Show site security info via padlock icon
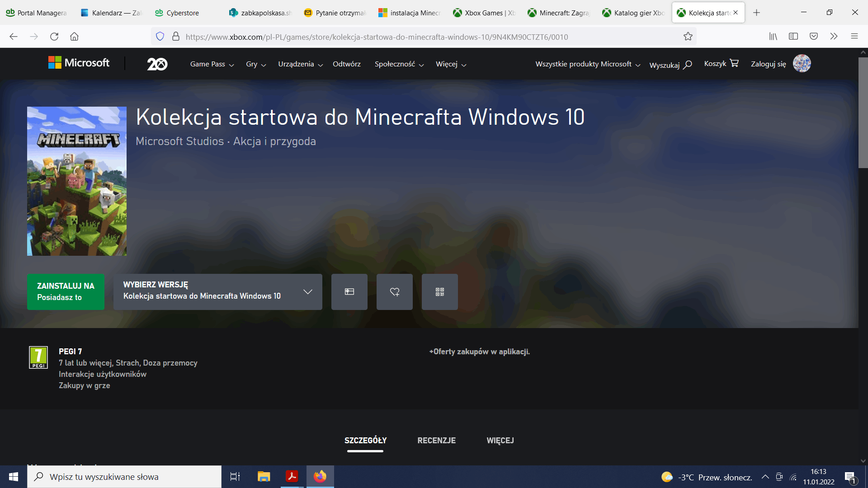 tap(176, 37)
